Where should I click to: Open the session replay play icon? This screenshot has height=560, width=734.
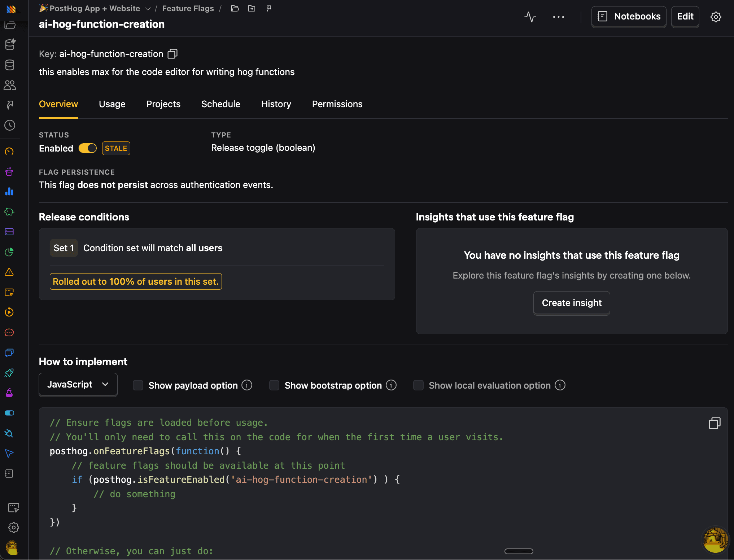[9, 312]
